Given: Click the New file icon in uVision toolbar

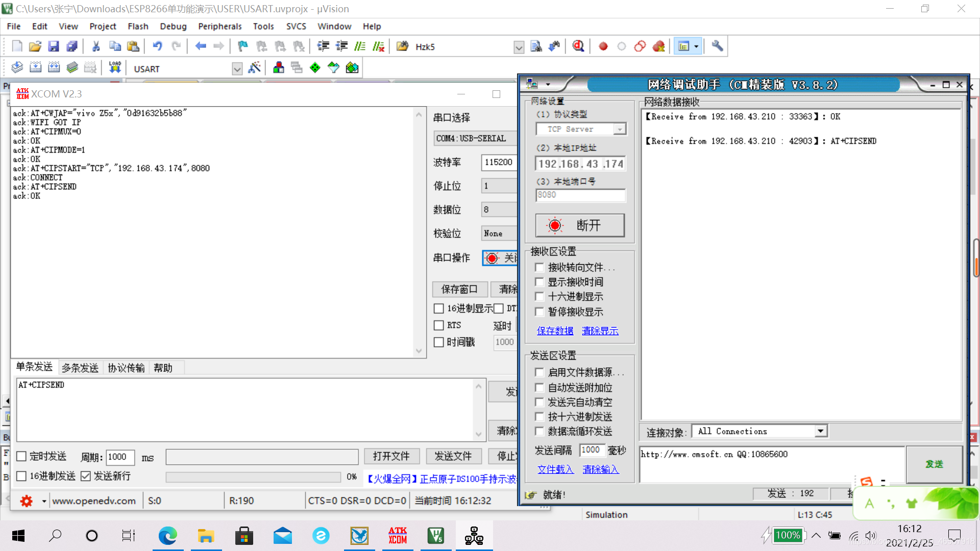Looking at the screenshot, I should [17, 46].
